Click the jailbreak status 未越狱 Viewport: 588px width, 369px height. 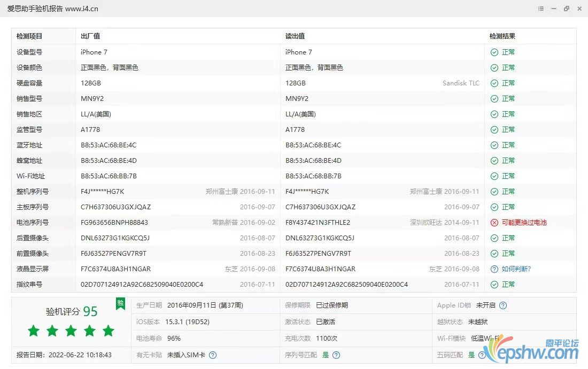478,322
